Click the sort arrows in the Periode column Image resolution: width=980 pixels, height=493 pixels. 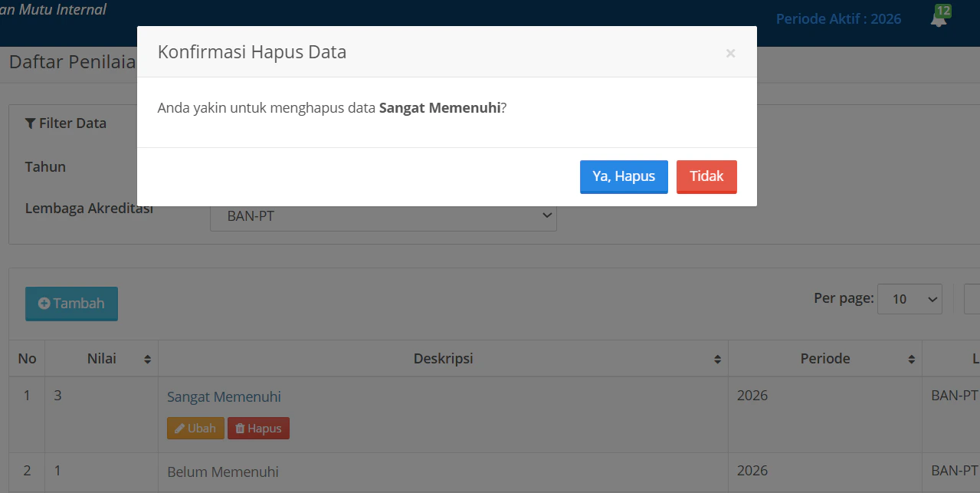pos(911,358)
